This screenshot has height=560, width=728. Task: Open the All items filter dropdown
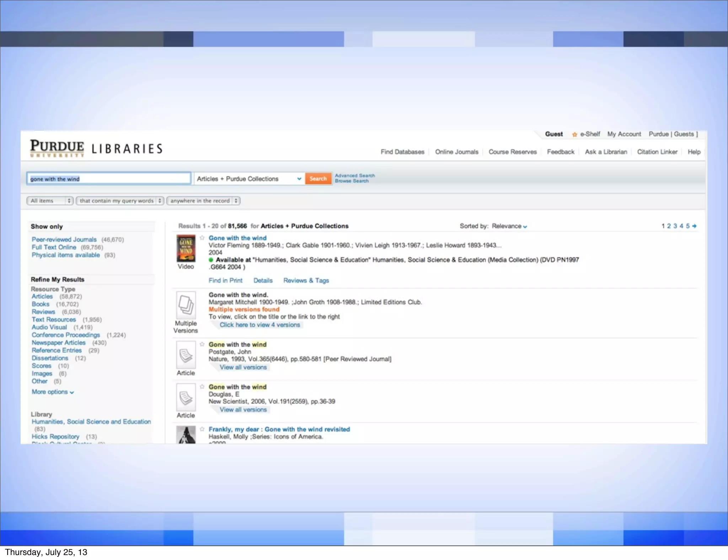tap(50, 201)
